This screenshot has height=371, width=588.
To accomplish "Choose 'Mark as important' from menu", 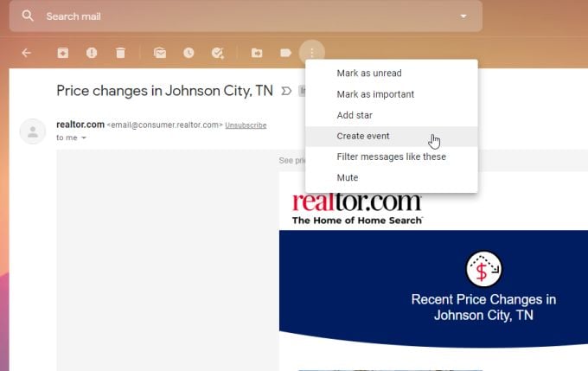I will pos(392,94).
